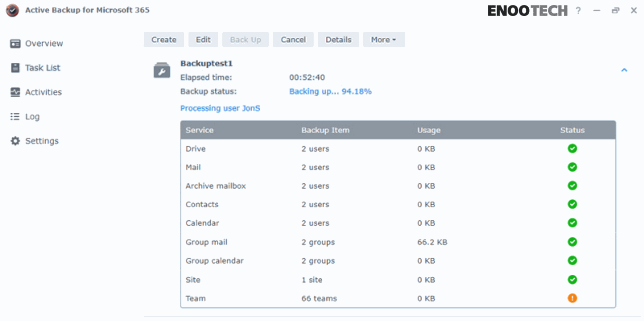Click elapsed time value 00:52:40

307,77
